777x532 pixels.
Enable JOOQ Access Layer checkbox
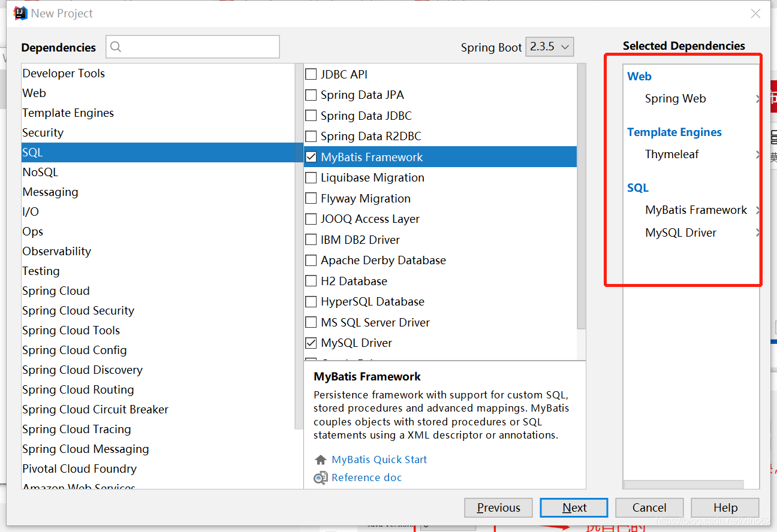click(311, 219)
